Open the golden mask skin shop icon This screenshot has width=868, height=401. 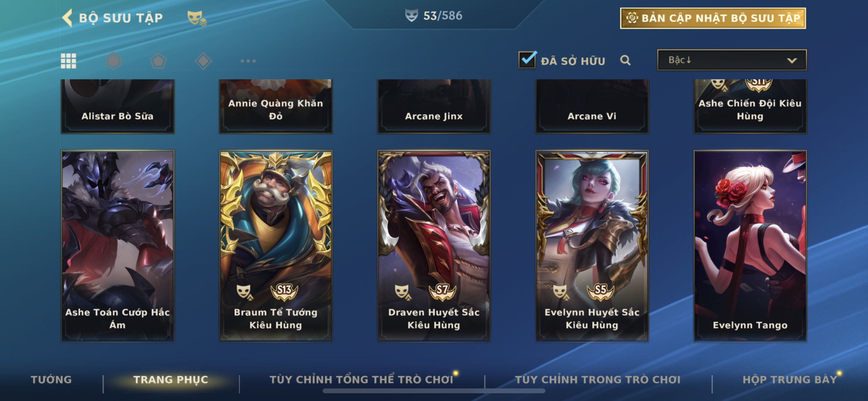tap(197, 18)
